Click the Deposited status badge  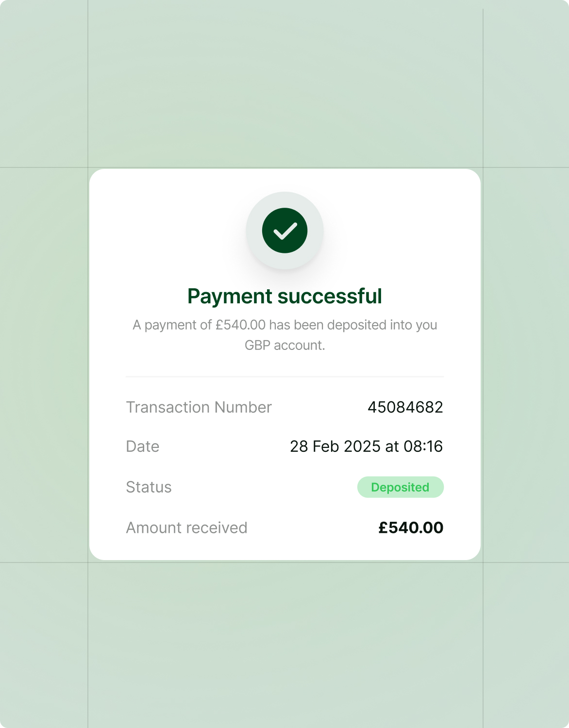click(401, 487)
